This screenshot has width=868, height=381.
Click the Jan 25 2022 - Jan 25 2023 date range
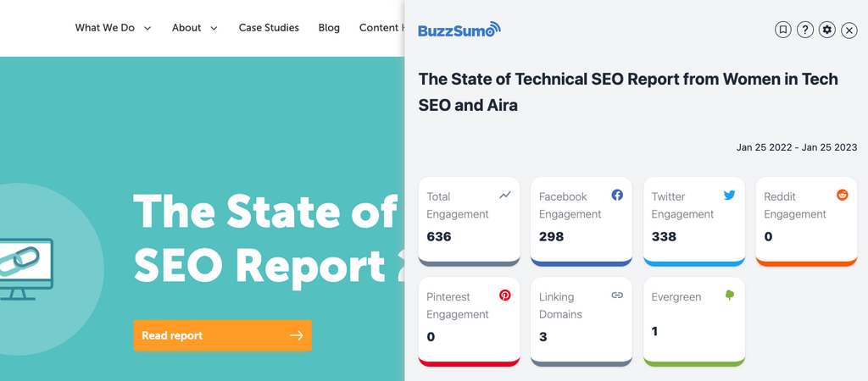coord(797,147)
